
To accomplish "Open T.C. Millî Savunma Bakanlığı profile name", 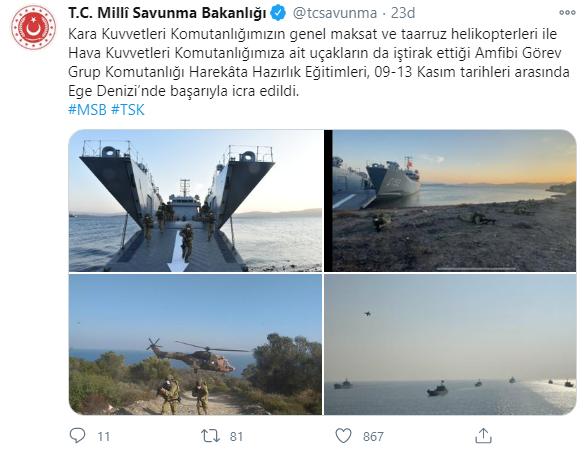I will tap(167, 13).
